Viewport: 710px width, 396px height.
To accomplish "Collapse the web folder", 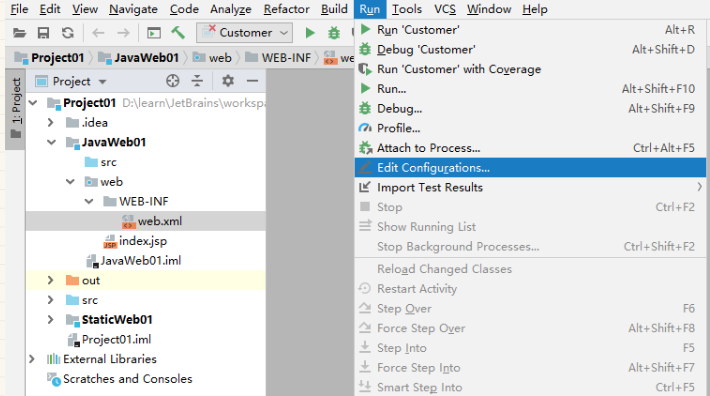I will (x=70, y=181).
